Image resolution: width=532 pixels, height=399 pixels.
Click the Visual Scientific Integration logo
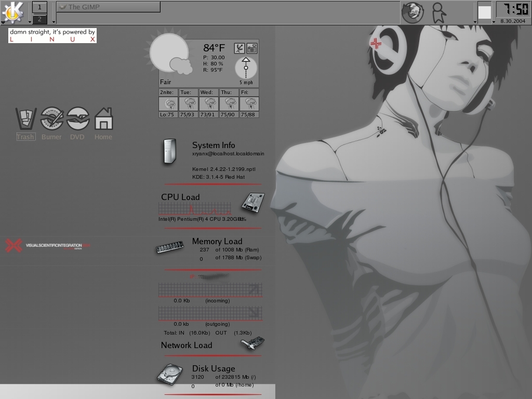pyautogui.click(x=47, y=246)
